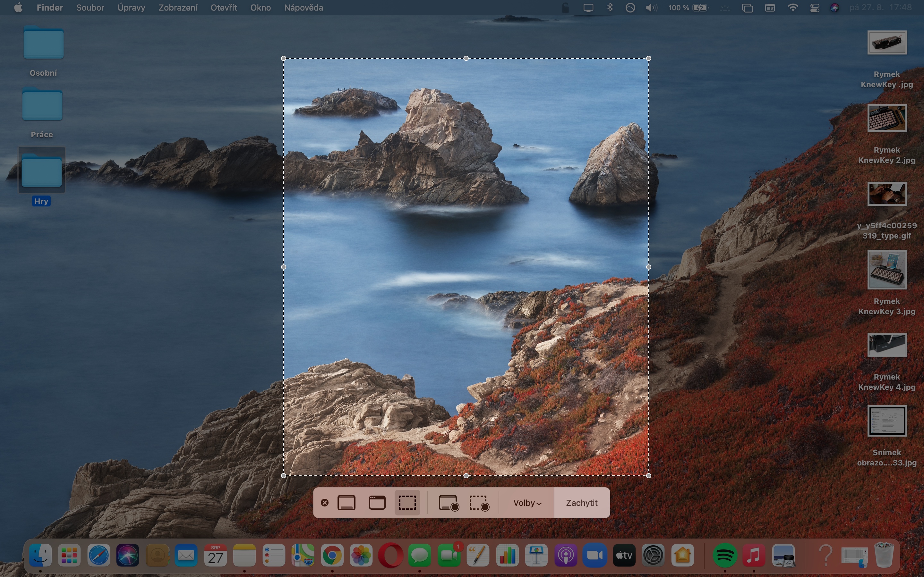This screenshot has width=924, height=577.
Task: Click the Zachytit capture button
Action: [581, 503]
